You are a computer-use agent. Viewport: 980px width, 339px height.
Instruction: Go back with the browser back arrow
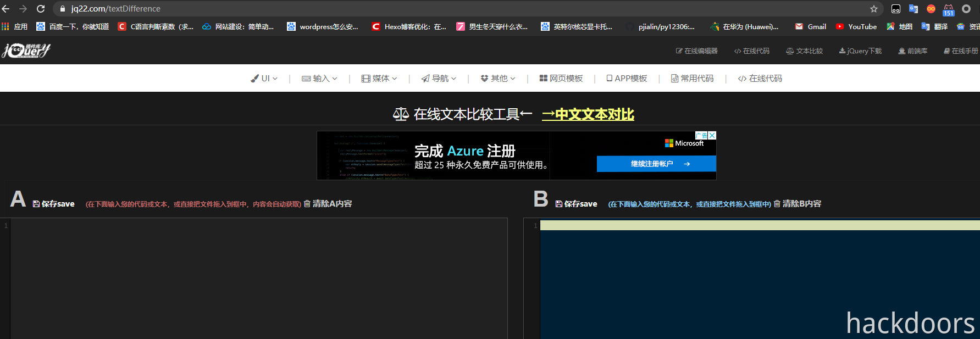pos(6,9)
